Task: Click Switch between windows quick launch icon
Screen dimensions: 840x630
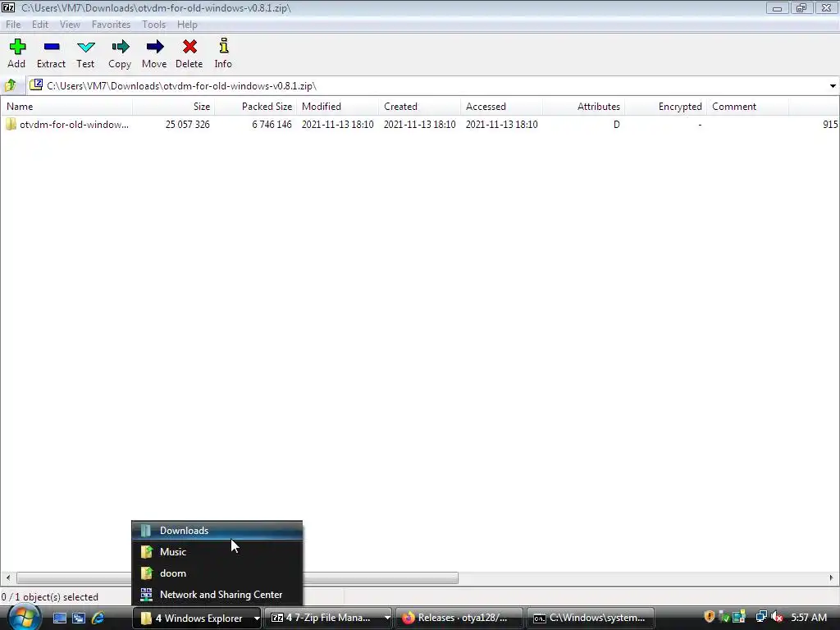Action: coord(79,618)
